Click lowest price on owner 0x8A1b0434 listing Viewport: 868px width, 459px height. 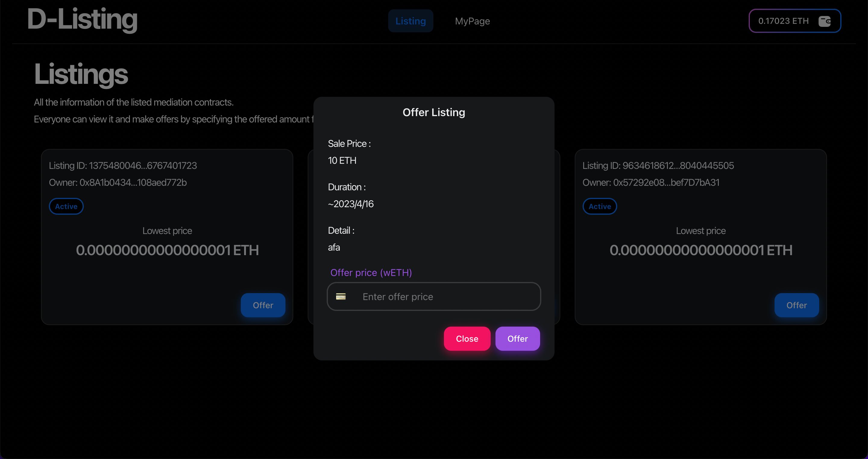[x=167, y=250]
